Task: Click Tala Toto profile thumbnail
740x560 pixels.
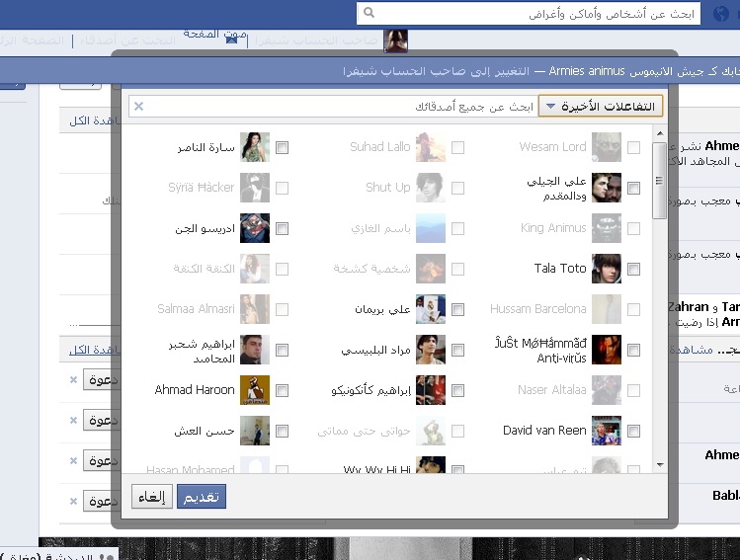Action: click(x=607, y=269)
